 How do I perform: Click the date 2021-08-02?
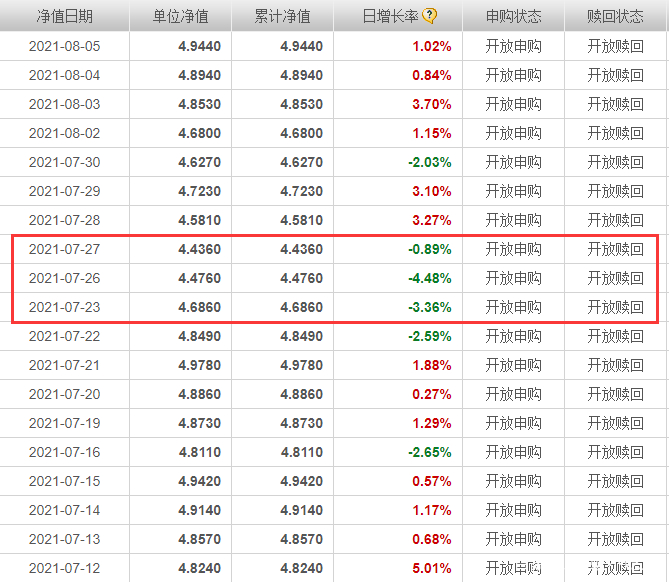coord(64,133)
